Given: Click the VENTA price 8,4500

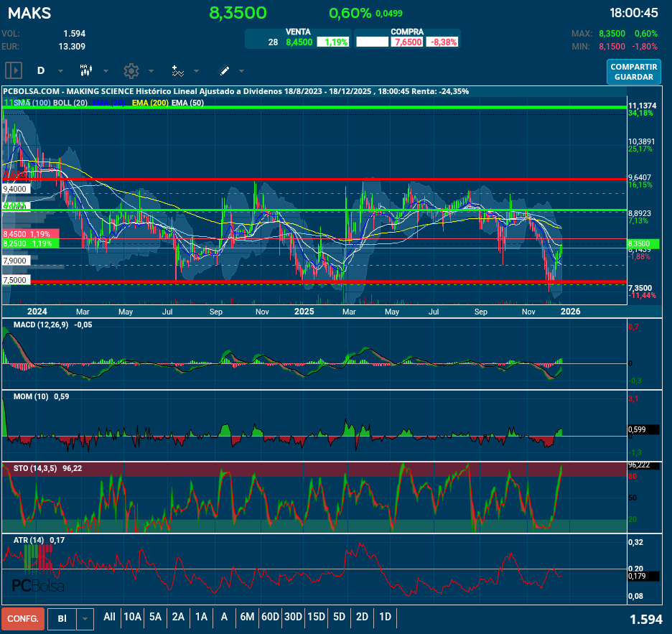Looking at the screenshot, I should [299, 42].
